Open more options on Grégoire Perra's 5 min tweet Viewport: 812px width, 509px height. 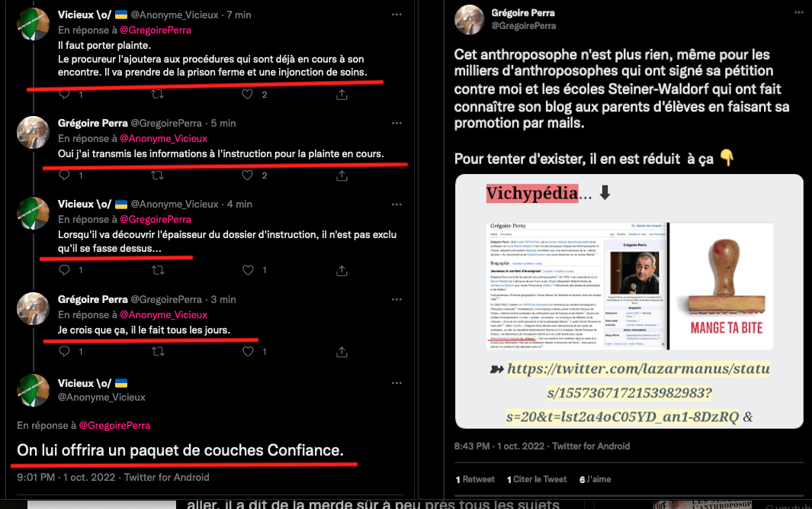(396, 123)
